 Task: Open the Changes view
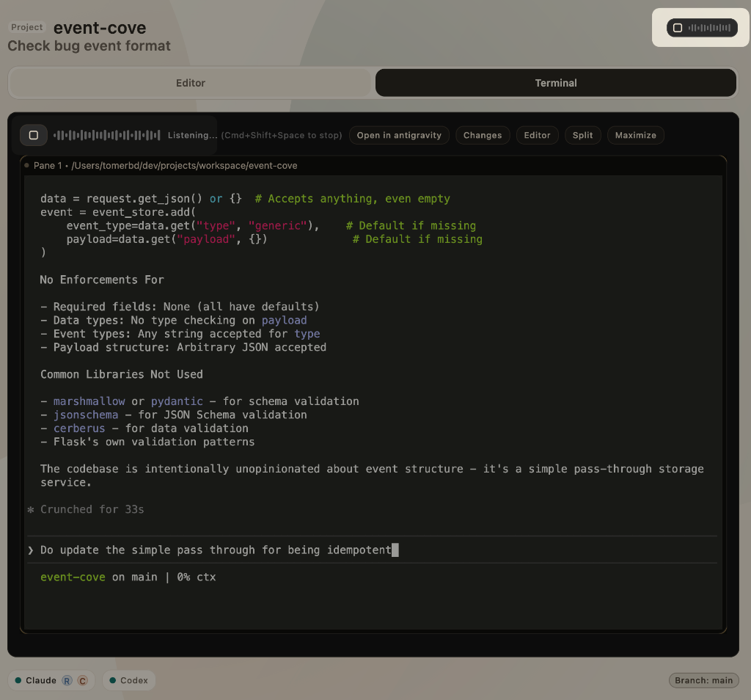click(x=483, y=135)
